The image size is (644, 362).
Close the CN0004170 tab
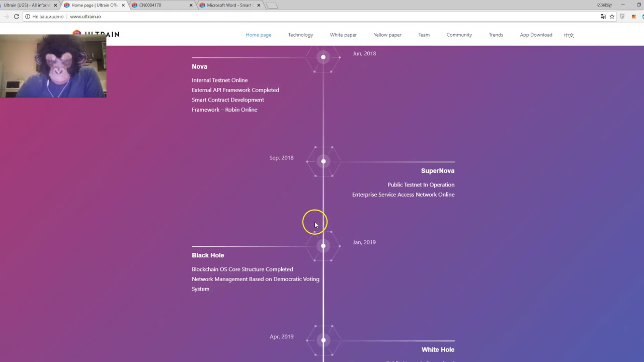[191, 6]
